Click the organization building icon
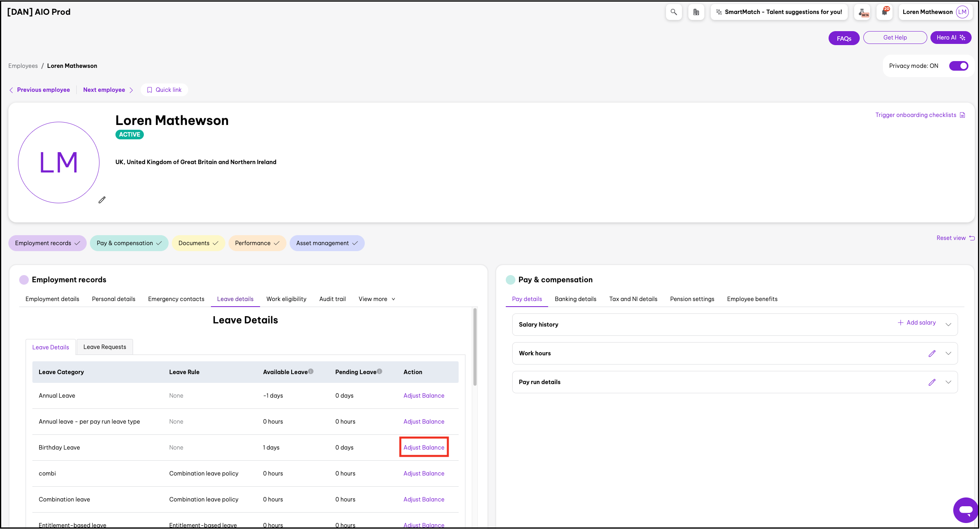This screenshot has height=529, width=980. click(x=696, y=12)
